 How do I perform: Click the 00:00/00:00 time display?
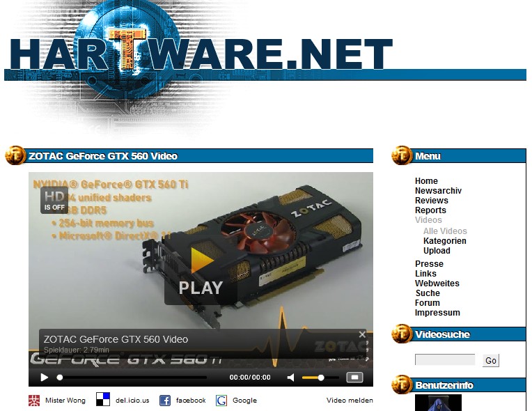(250, 378)
